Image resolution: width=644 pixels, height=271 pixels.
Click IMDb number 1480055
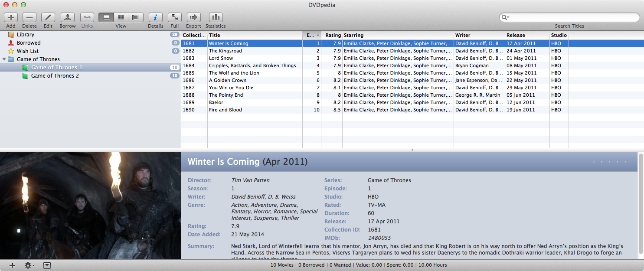[379, 238]
